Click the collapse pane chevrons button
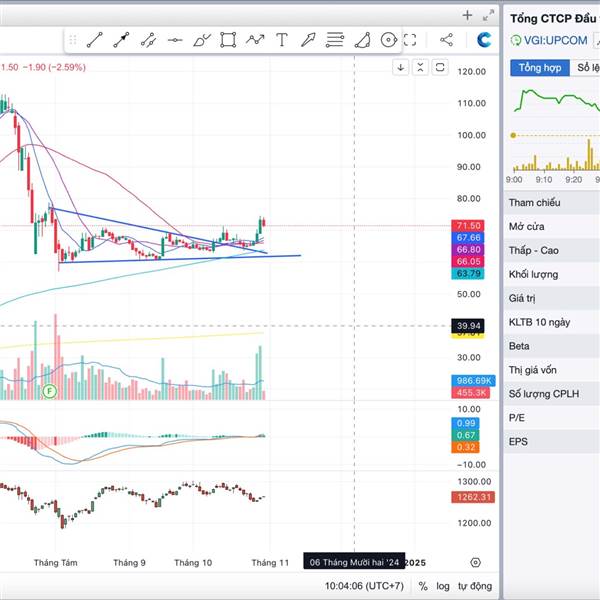 click(420, 68)
